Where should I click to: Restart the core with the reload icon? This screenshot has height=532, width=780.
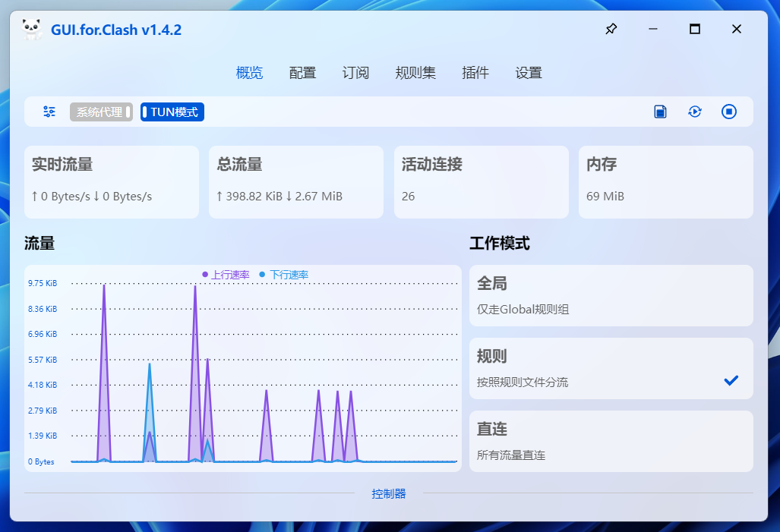tap(695, 112)
